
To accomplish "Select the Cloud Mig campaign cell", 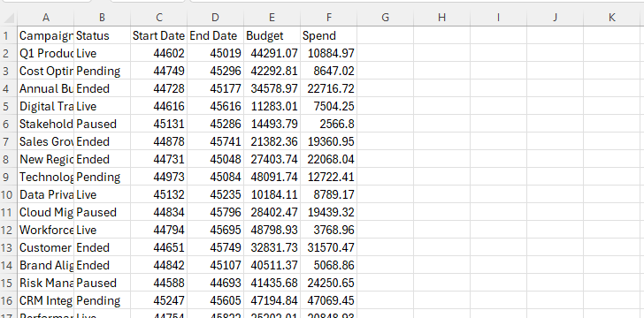I will (46, 212).
